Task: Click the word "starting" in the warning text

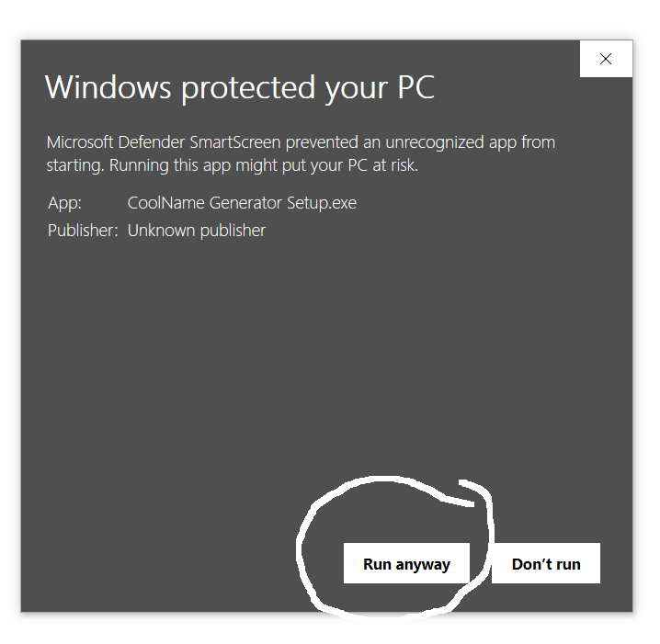Action: point(75,165)
